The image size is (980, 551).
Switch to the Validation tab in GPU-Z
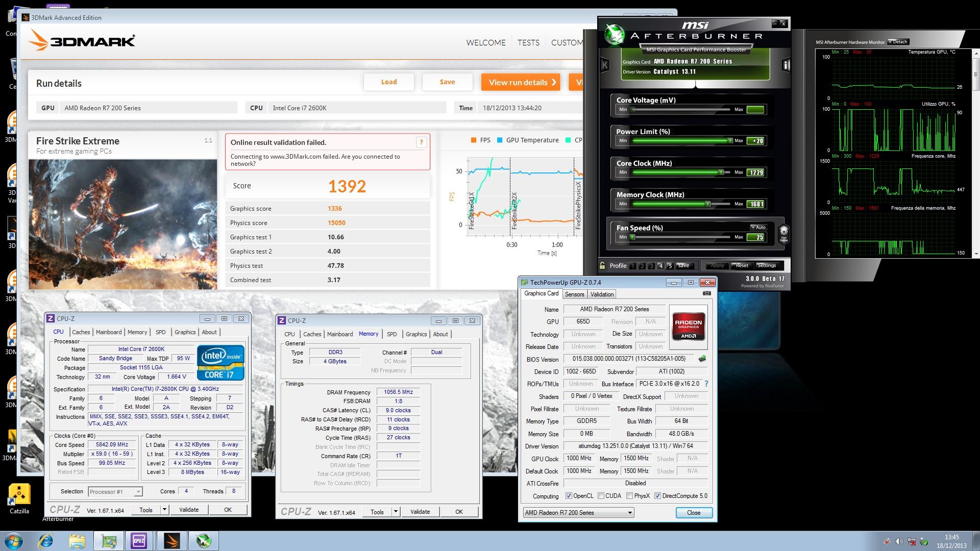coord(602,294)
